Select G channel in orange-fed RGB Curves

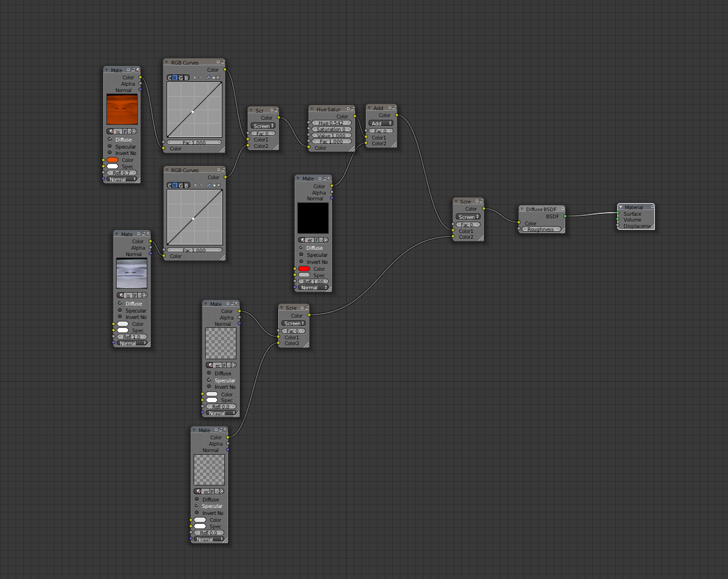point(181,77)
